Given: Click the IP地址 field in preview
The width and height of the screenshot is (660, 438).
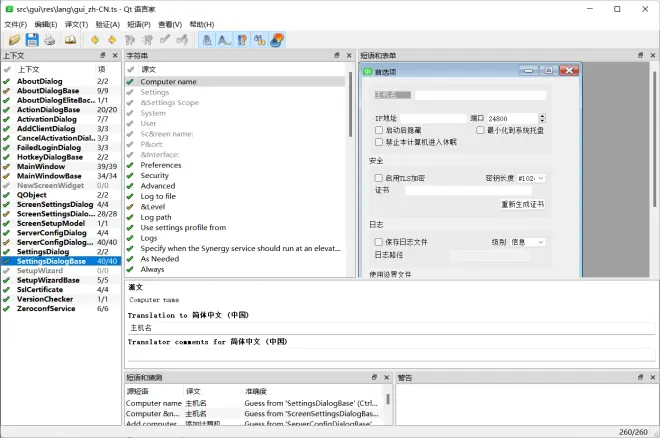Looking at the screenshot, I should click(432, 118).
